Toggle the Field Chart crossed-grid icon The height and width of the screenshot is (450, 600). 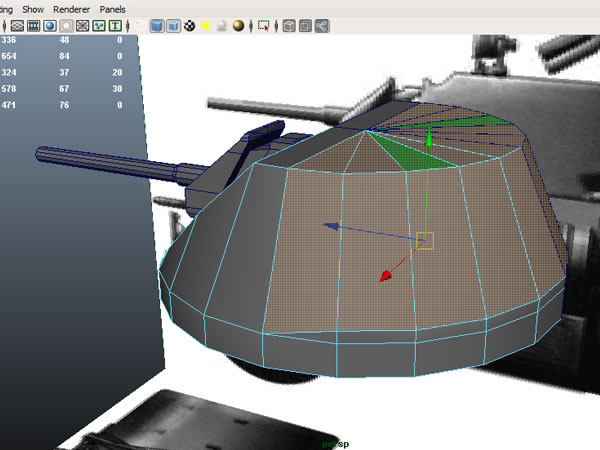(83, 25)
